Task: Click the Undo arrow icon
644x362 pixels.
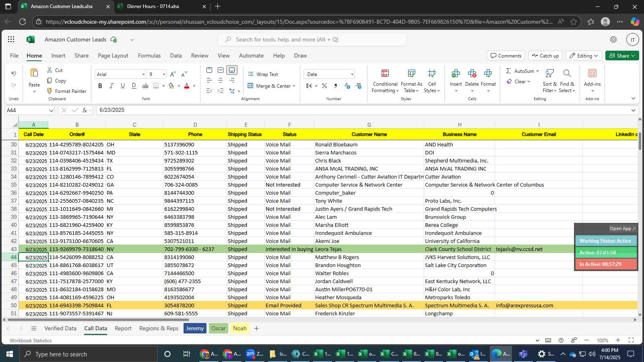Action: 14,74
